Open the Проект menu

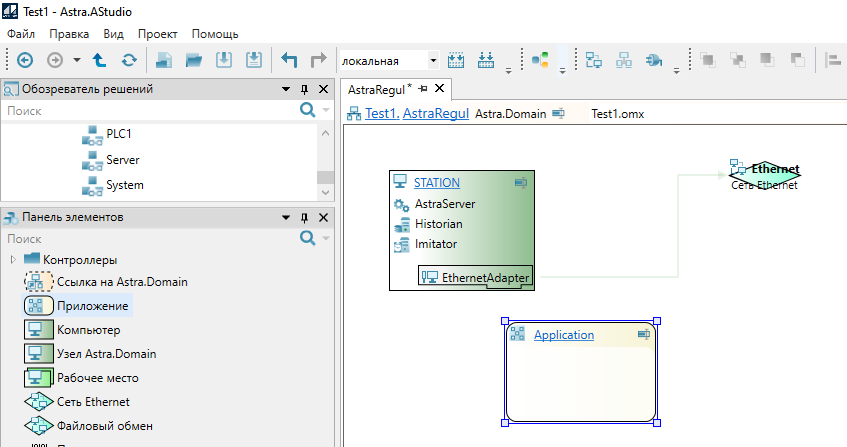(x=157, y=33)
